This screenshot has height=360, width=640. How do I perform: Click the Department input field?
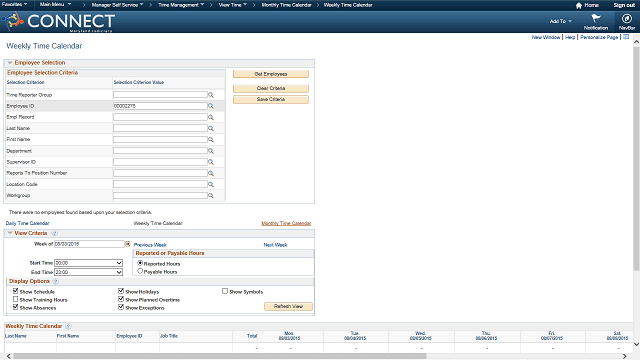click(160, 151)
